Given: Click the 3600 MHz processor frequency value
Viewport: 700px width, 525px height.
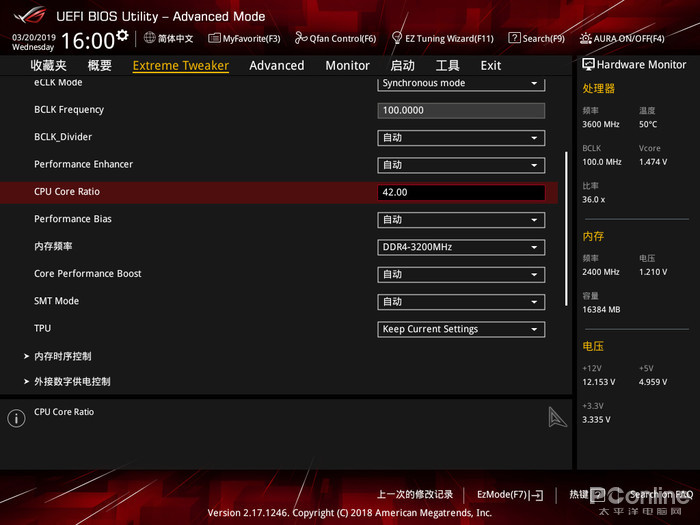Looking at the screenshot, I should coord(601,124).
